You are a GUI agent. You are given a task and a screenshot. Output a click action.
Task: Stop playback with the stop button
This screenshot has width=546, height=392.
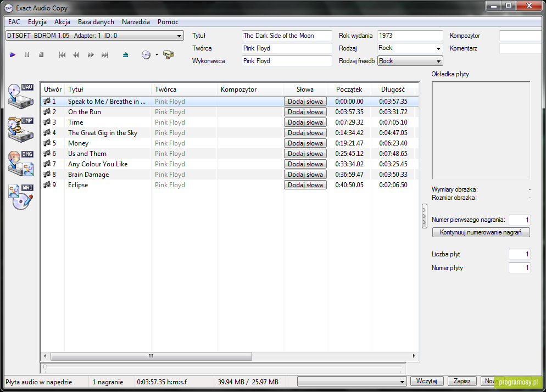[x=41, y=55]
